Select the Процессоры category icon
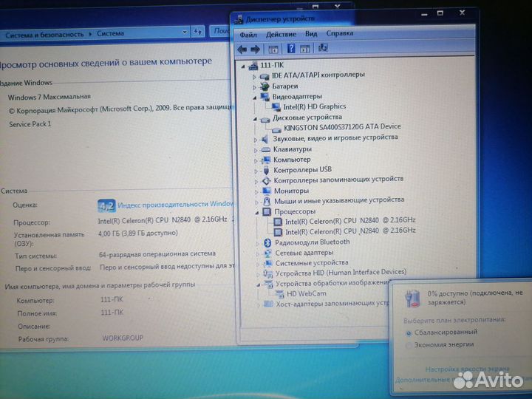 click(x=267, y=212)
